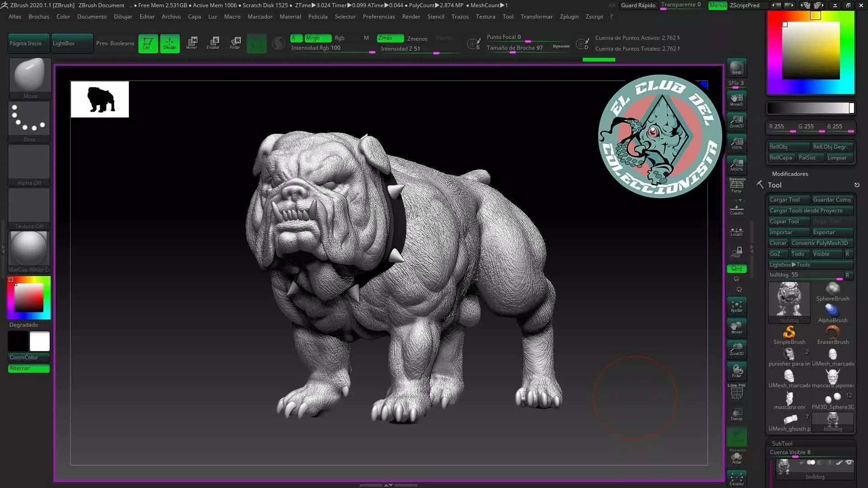Open the Brochas menu
Screen dimensions: 868x488
point(38,16)
